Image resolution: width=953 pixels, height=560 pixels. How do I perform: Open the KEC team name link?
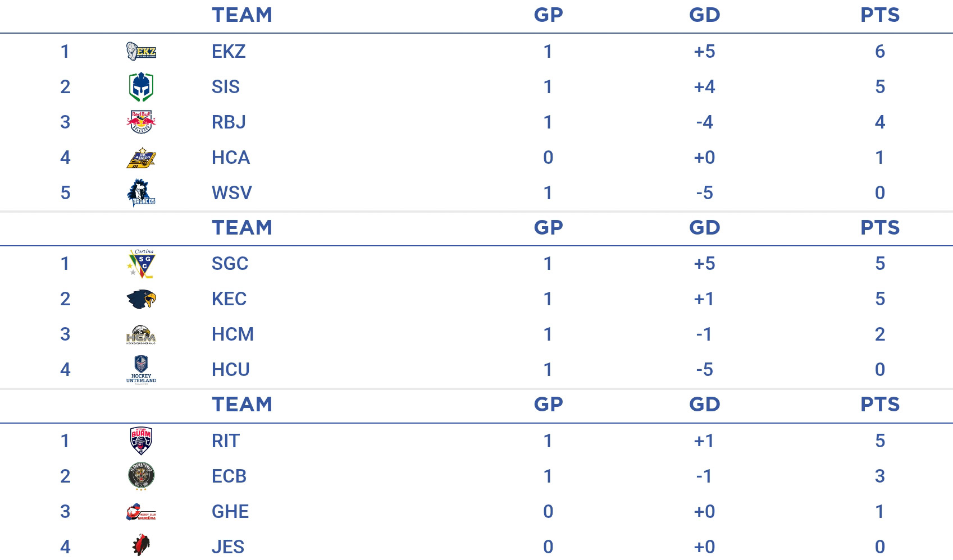pos(229,299)
